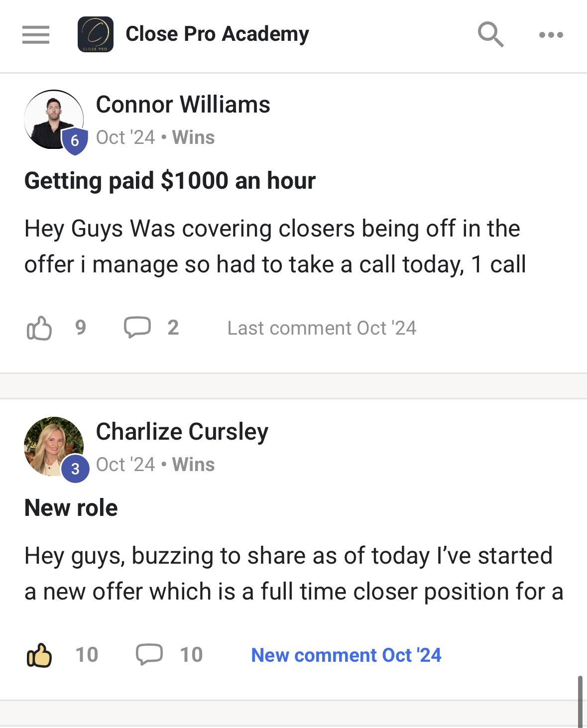Screen dimensions: 587x728
Task: Open Connor Williams' name link
Action: tap(183, 105)
